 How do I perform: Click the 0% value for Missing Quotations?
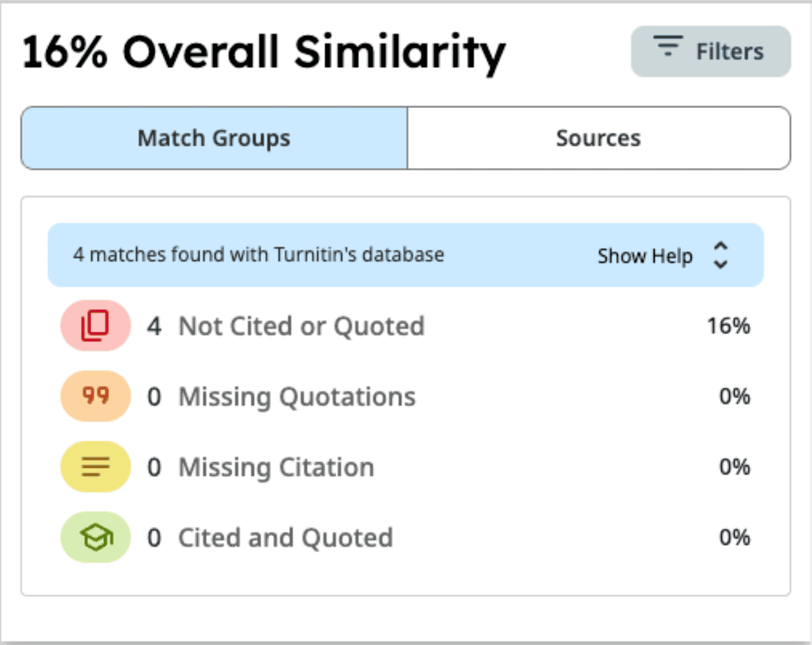pos(734,397)
